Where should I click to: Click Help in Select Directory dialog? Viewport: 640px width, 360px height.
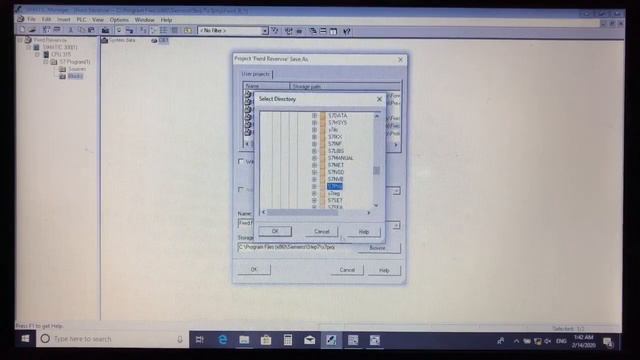(364, 232)
